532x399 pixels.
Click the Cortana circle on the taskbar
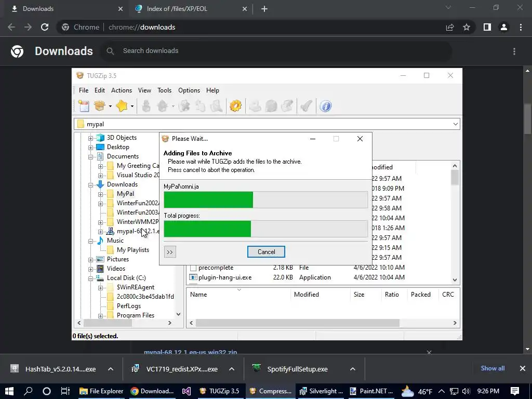click(x=46, y=391)
